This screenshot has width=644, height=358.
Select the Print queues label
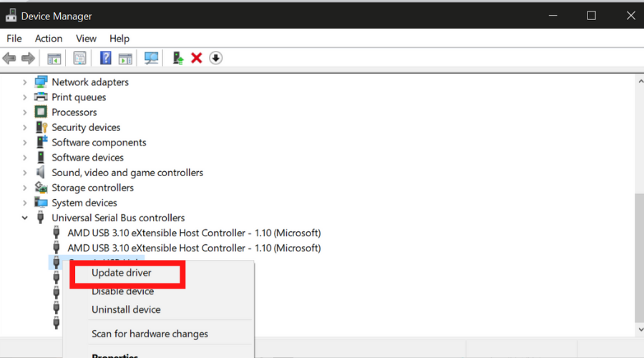(x=79, y=97)
